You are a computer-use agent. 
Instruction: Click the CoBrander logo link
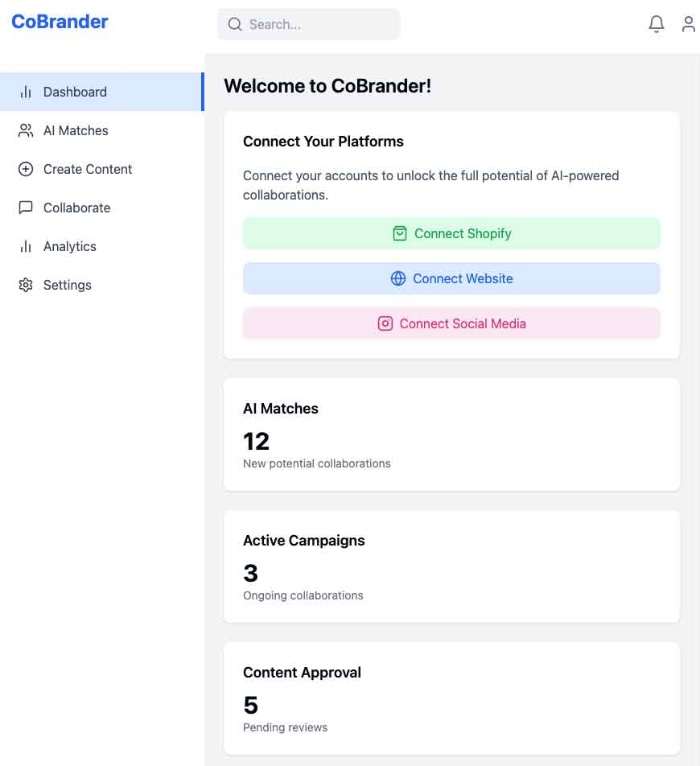point(60,22)
